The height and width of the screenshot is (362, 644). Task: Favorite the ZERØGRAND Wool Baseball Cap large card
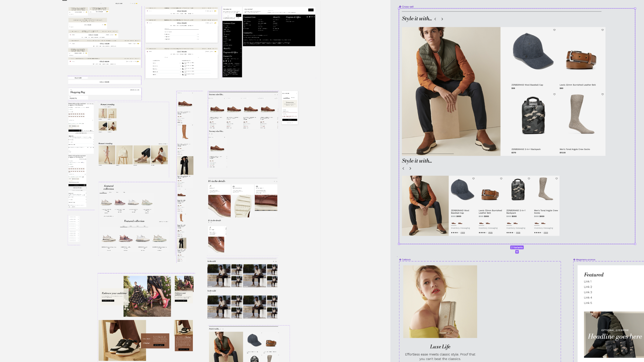tap(554, 30)
